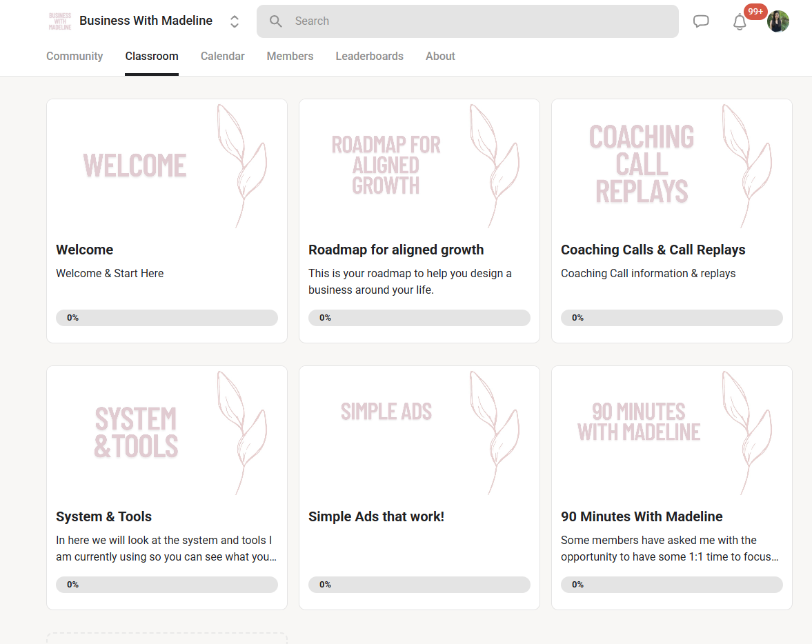Viewport: 812px width, 644px height.
Task: Click the System & Tools course title
Action: click(x=103, y=516)
